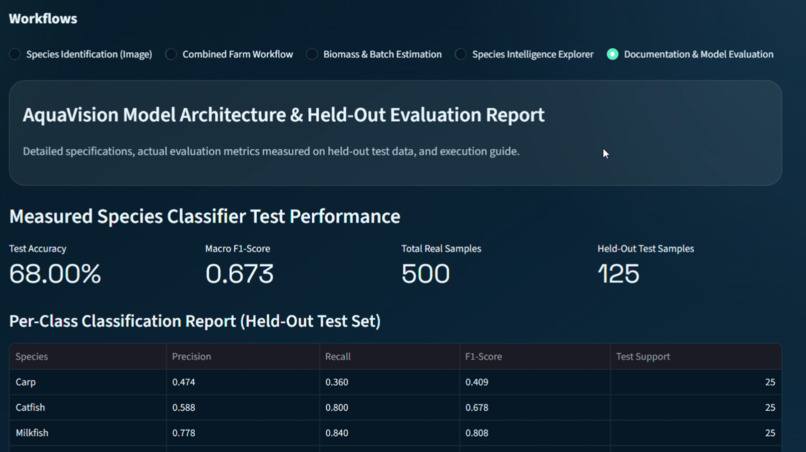Click the Total Real Samples label
Screen dimensions: 806x452
[x=441, y=248]
